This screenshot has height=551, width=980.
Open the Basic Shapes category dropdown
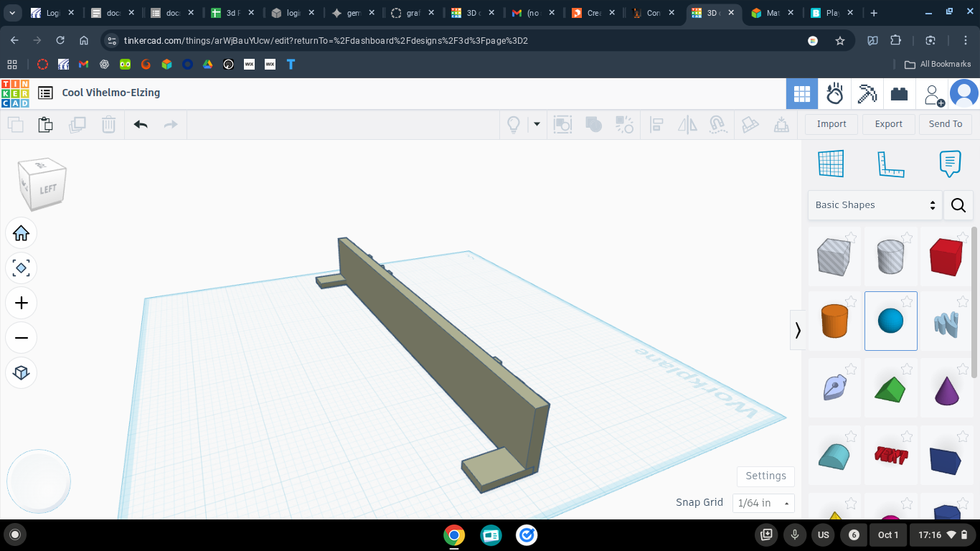click(x=875, y=205)
